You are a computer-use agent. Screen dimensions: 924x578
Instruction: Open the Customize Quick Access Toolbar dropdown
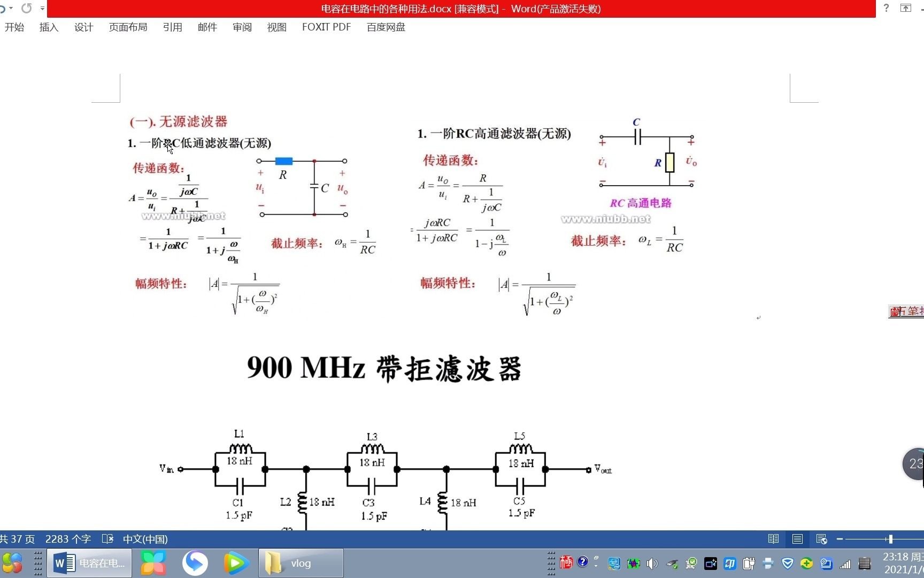click(x=42, y=9)
